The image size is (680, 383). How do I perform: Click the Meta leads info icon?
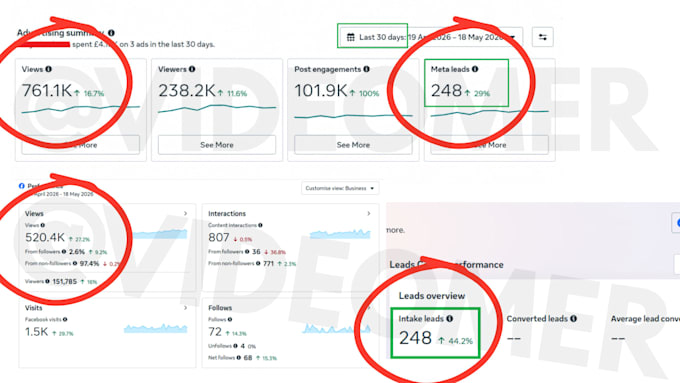point(475,69)
